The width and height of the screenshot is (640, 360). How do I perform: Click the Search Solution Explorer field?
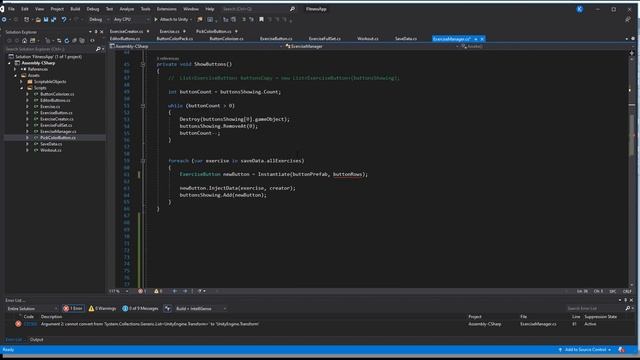[49, 49]
